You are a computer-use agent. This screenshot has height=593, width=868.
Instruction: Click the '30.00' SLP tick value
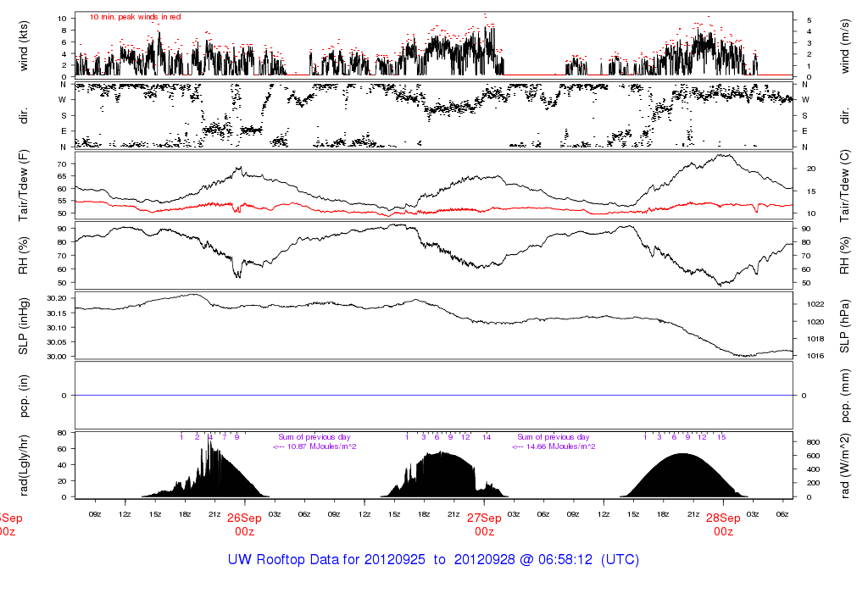(x=57, y=357)
